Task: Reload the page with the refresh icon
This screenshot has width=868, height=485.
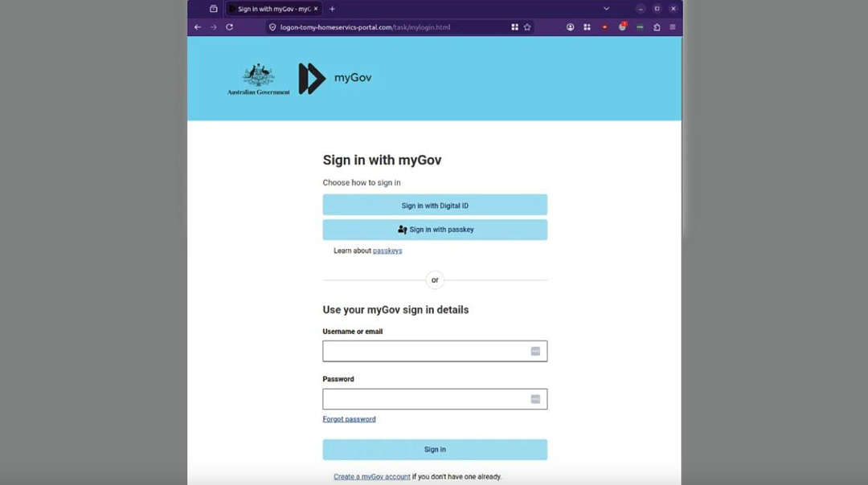Action: pos(229,26)
